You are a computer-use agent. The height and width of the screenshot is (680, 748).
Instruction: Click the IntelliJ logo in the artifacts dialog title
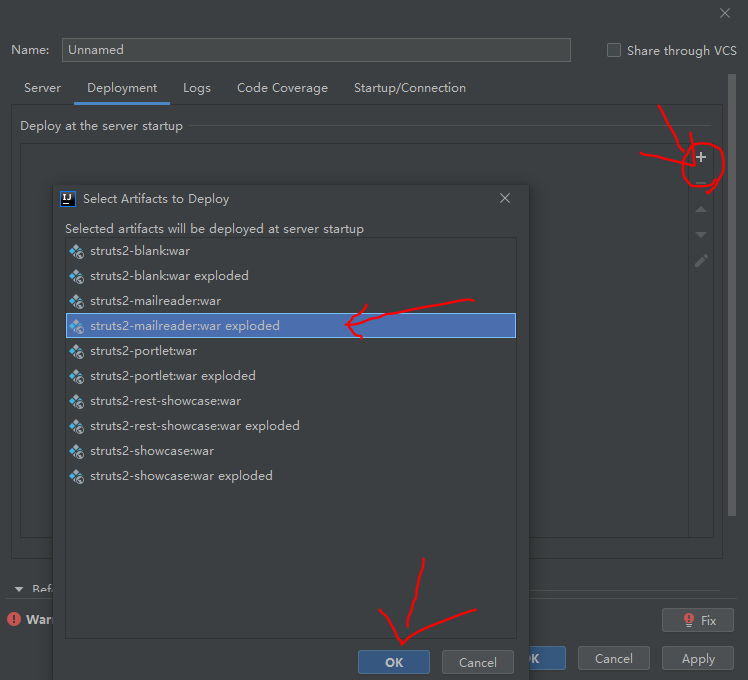(x=68, y=199)
